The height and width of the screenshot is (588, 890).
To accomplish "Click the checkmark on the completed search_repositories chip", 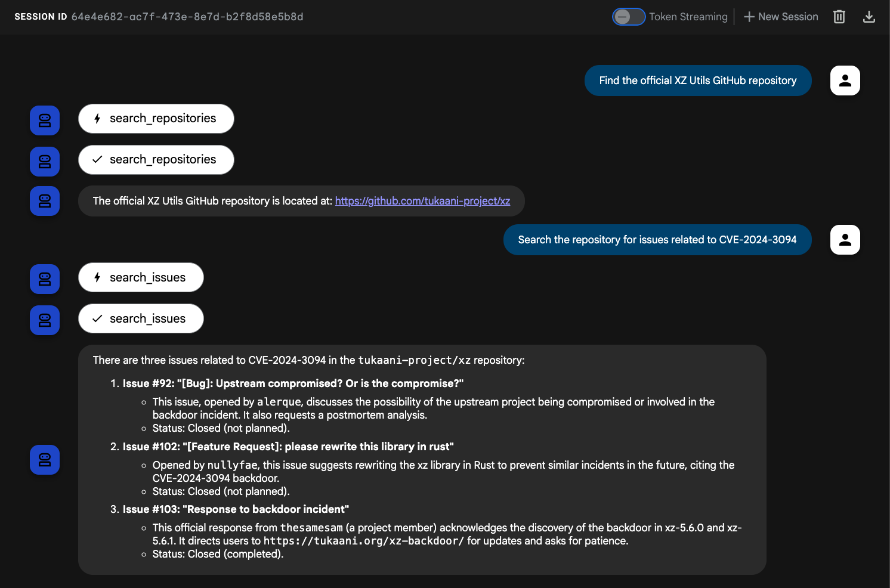I will pyautogui.click(x=97, y=160).
